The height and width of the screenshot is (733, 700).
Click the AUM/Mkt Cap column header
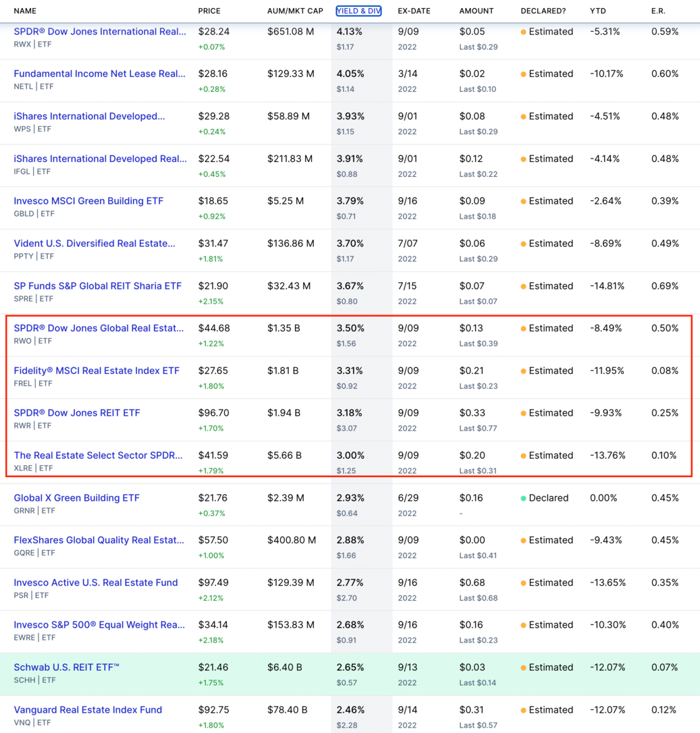pyautogui.click(x=295, y=11)
